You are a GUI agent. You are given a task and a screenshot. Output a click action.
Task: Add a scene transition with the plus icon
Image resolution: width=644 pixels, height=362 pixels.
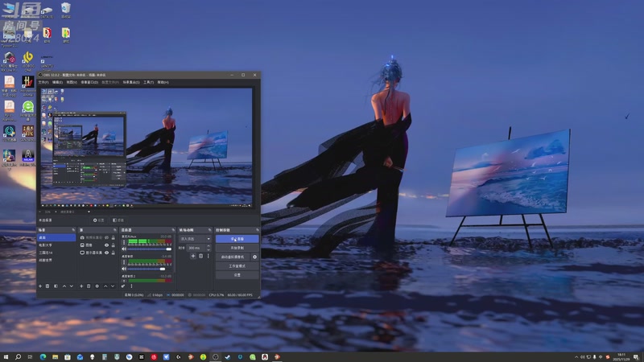point(193,256)
